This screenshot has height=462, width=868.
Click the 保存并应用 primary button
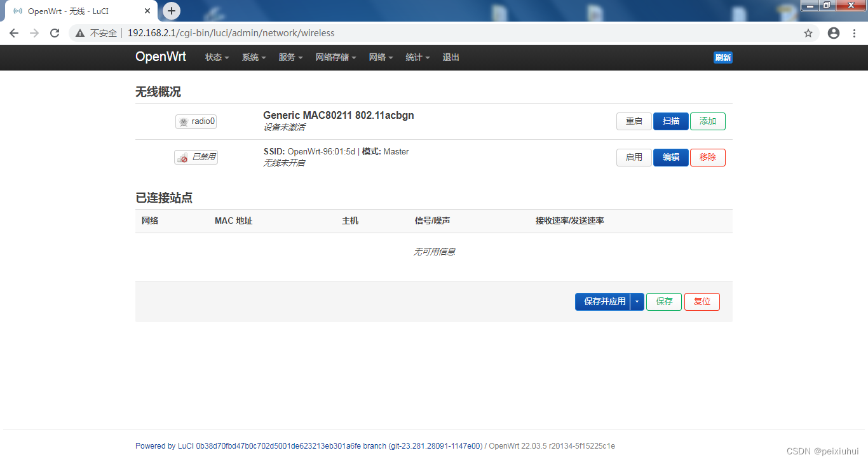point(604,301)
